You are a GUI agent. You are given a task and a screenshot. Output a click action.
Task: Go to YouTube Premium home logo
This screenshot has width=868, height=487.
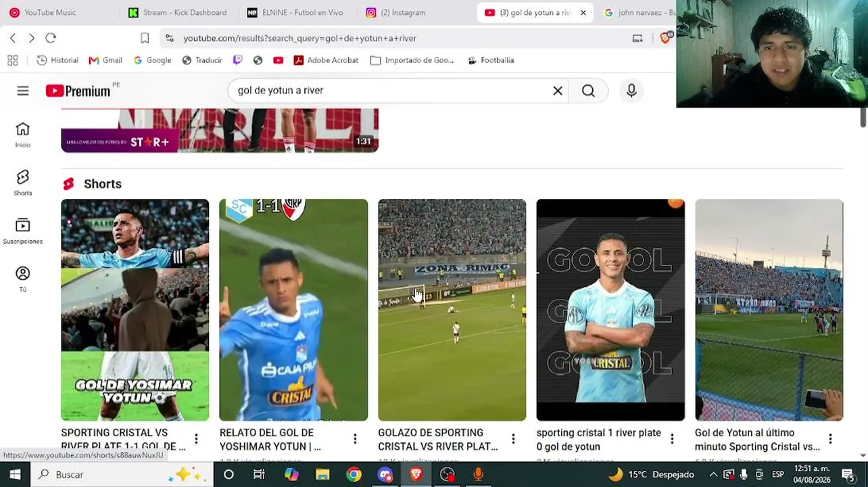78,91
